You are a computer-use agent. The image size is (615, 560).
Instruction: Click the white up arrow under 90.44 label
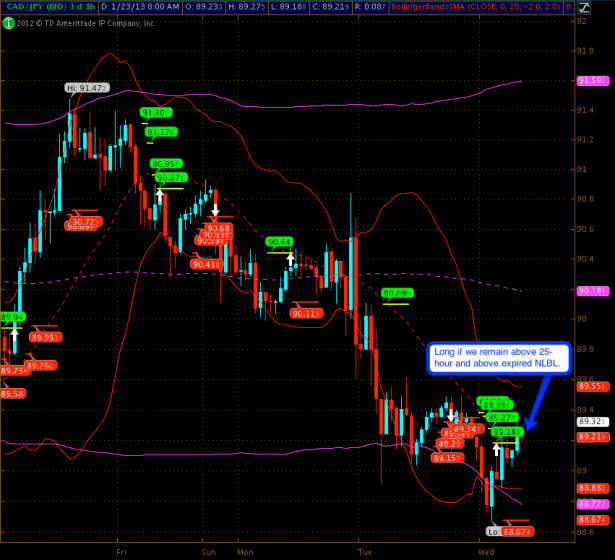pos(291,260)
